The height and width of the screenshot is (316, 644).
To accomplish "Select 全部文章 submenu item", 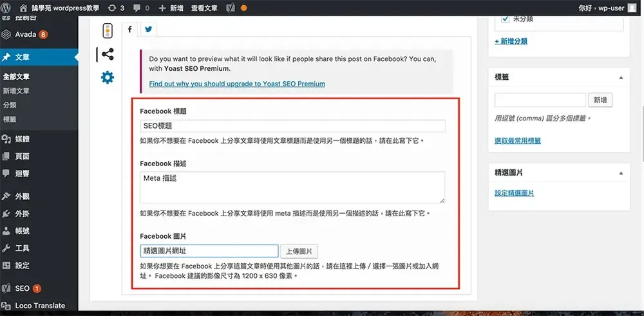I will [17, 77].
